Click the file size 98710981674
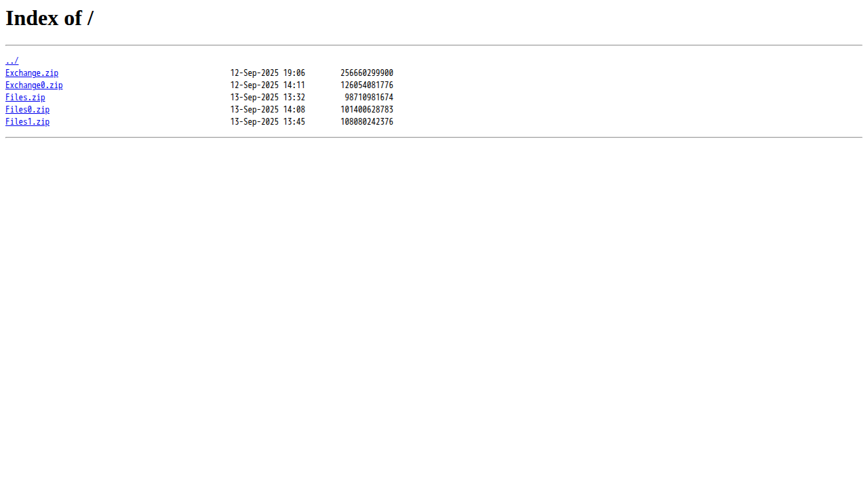 pos(369,98)
